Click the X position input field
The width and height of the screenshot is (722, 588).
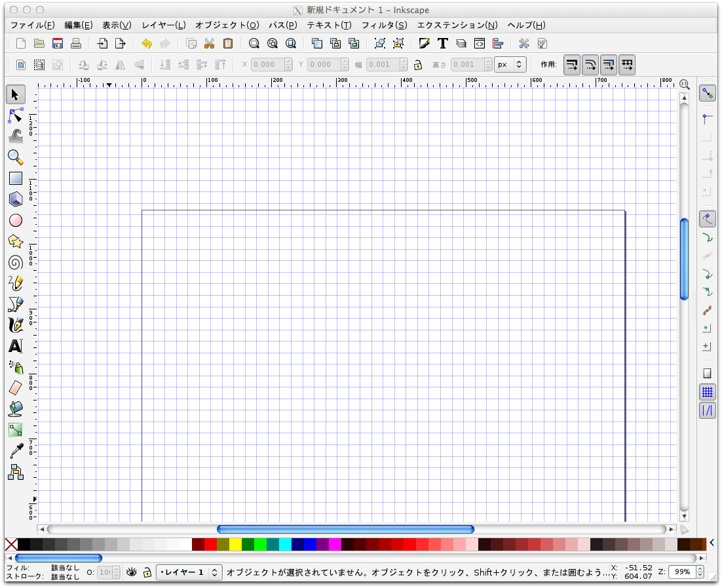click(x=268, y=64)
